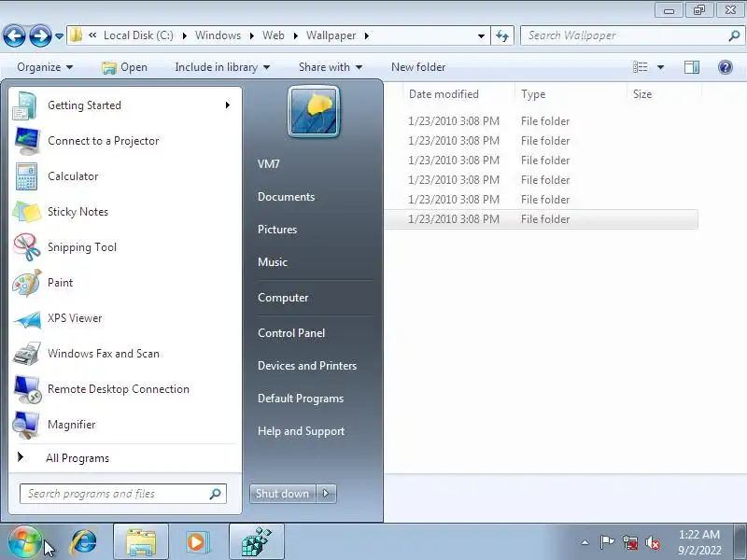Open Control Panel
Image resolution: width=747 pixels, height=560 pixels.
tap(291, 333)
